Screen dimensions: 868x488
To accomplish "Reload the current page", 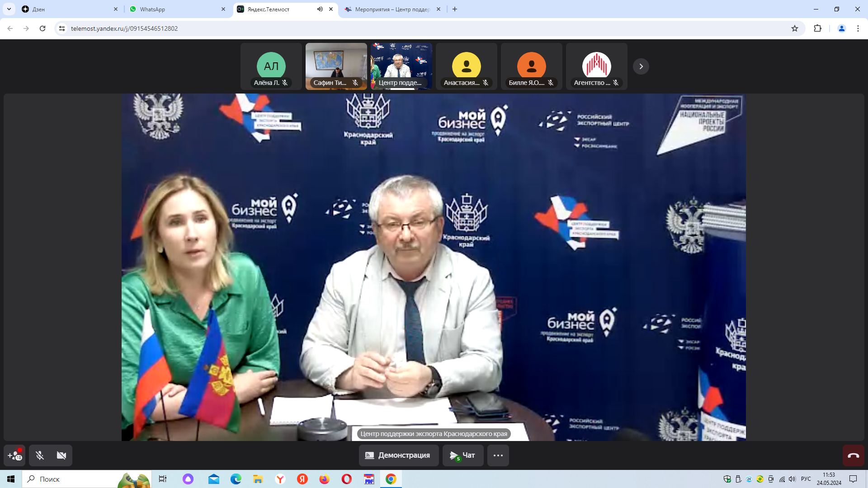I will point(42,28).
